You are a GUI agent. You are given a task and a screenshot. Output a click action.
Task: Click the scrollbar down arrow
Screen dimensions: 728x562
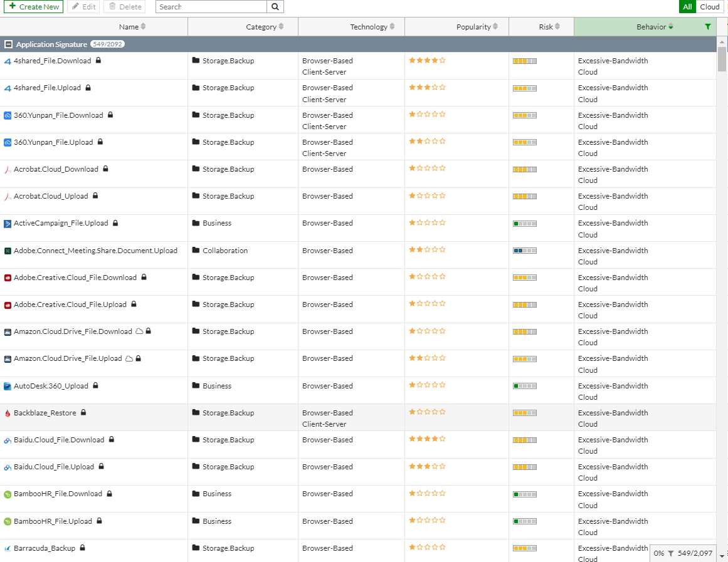722,556
